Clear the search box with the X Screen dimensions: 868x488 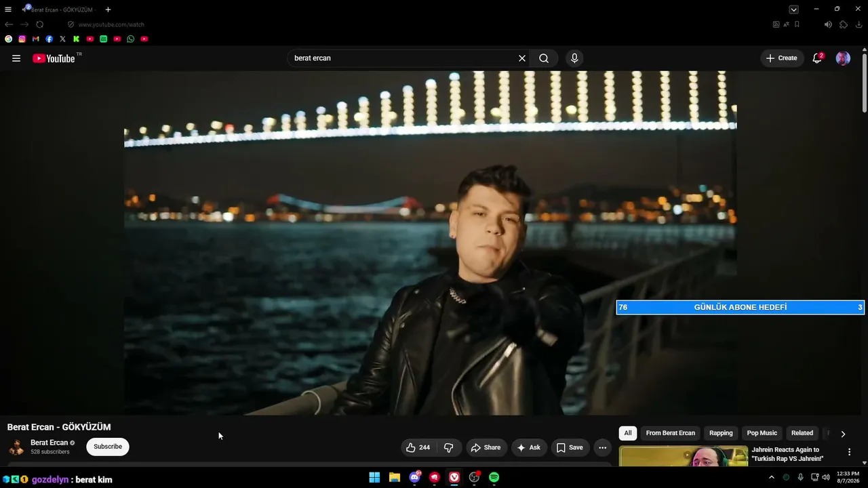coord(522,58)
